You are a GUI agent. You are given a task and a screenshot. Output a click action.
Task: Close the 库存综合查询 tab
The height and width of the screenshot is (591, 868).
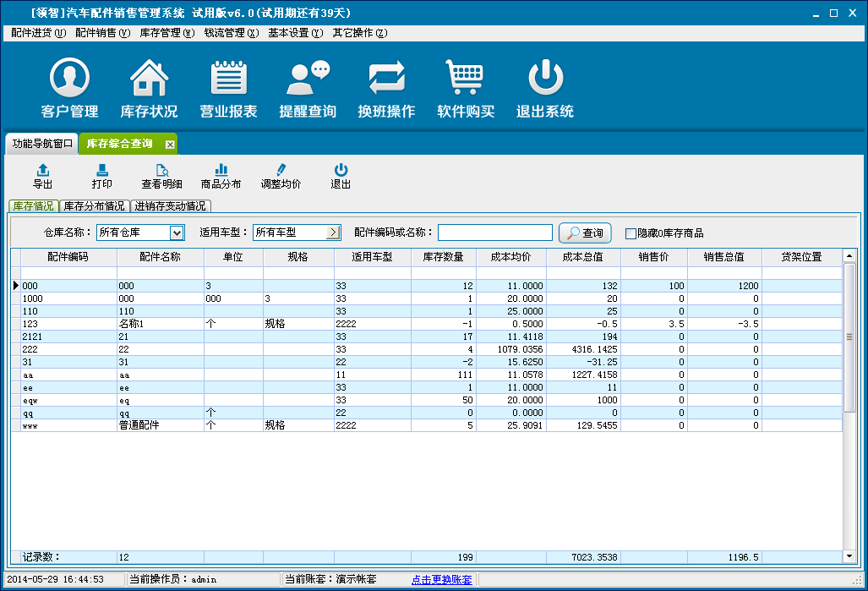[x=169, y=145]
